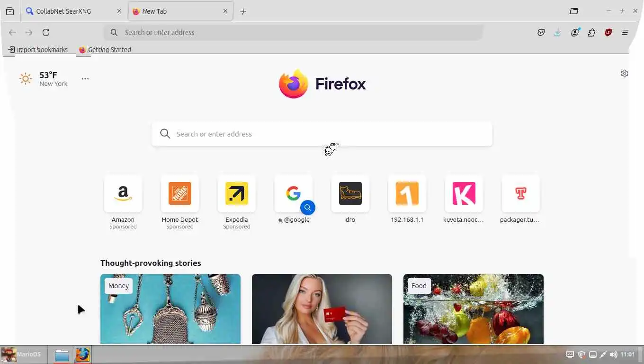Open the Getting Started bookmark

click(105, 50)
